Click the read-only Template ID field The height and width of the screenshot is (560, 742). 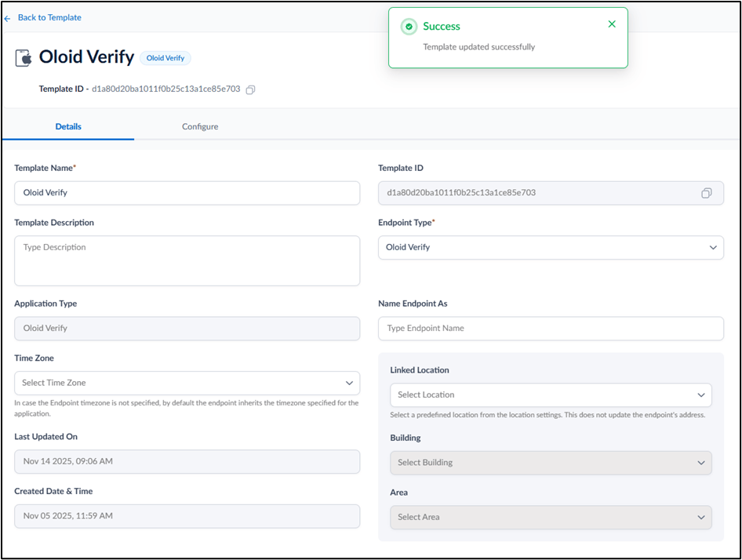coord(551,193)
